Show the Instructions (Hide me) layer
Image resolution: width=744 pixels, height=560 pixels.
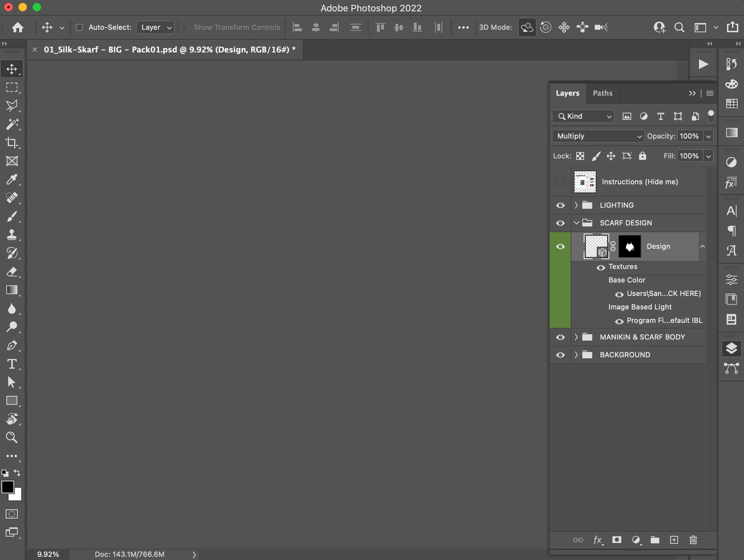point(560,182)
